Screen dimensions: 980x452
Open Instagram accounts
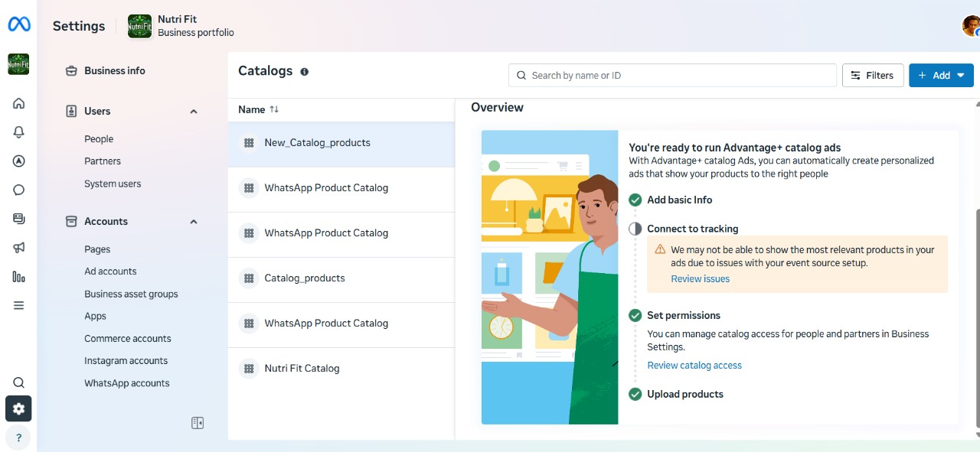126,361
